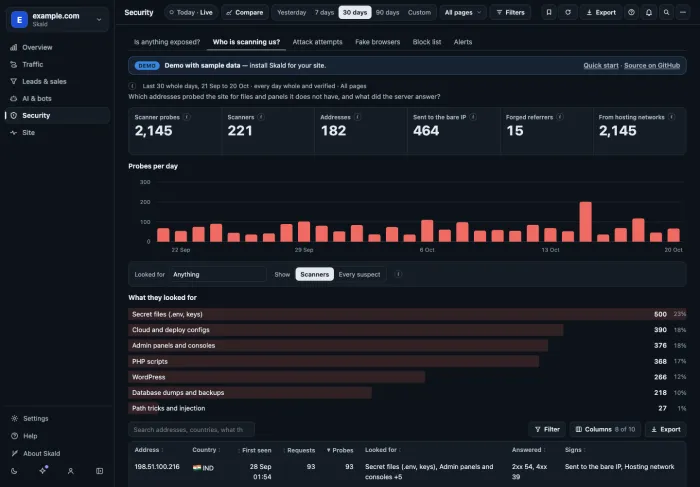This screenshot has height=487, width=700.
Task: Open the Block list tab
Action: (x=427, y=42)
